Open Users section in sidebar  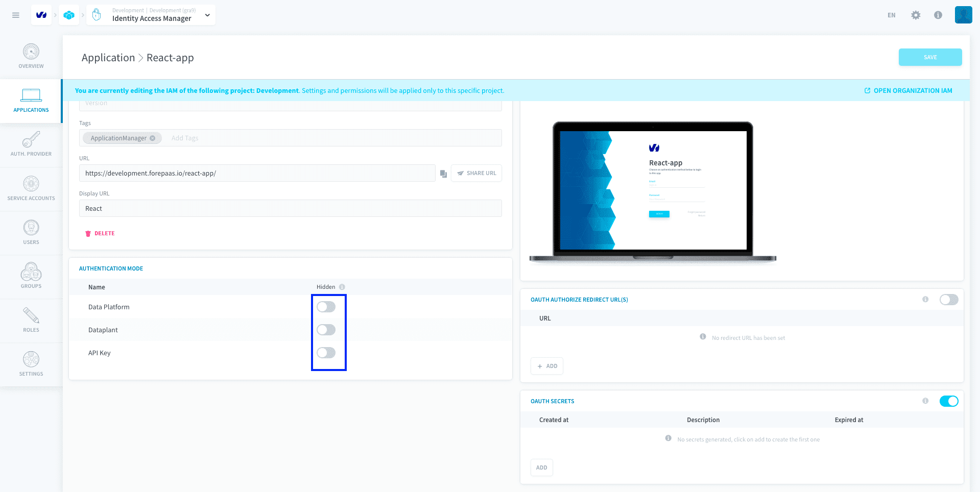31,233
